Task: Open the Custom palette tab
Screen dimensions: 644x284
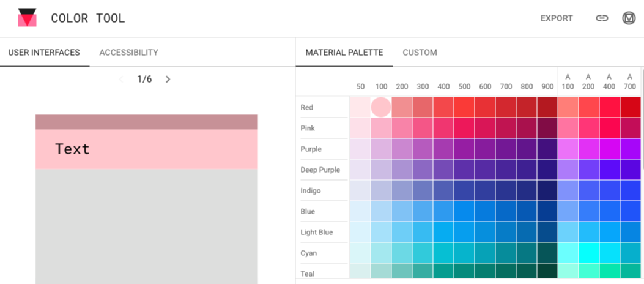Action: (420, 53)
